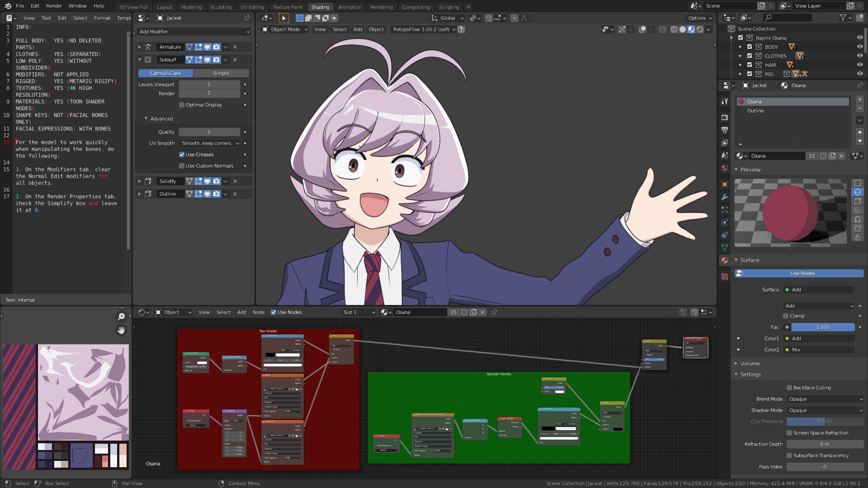Open the Render properties tab
Image resolution: width=868 pixels, height=488 pixels.
[725, 117]
